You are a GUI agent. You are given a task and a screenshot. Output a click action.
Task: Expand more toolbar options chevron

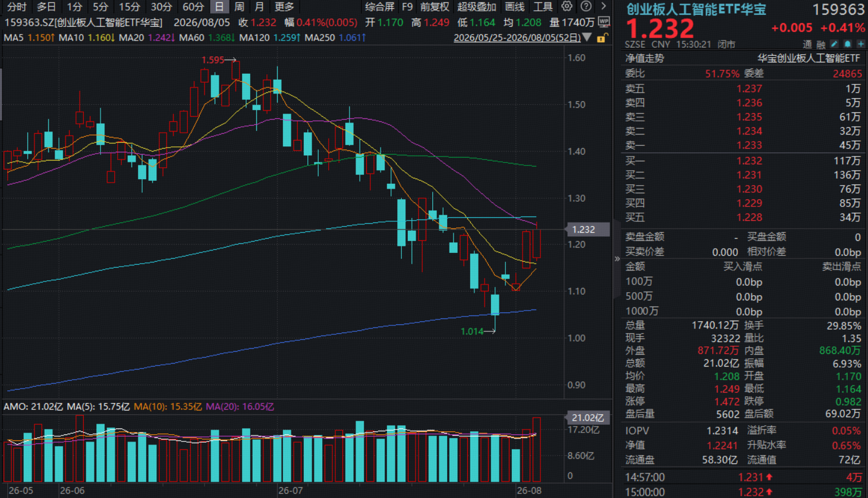click(x=603, y=6)
